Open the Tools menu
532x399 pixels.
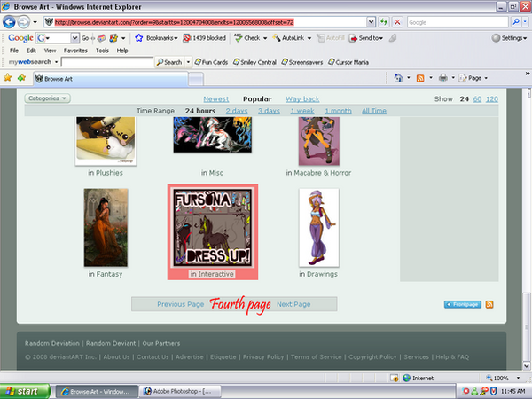[102, 51]
